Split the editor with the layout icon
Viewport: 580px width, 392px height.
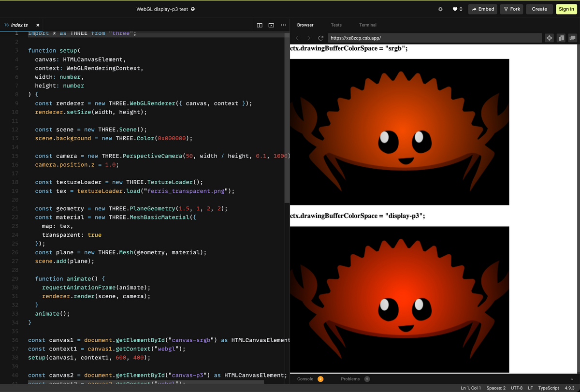pyautogui.click(x=260, y=25)
